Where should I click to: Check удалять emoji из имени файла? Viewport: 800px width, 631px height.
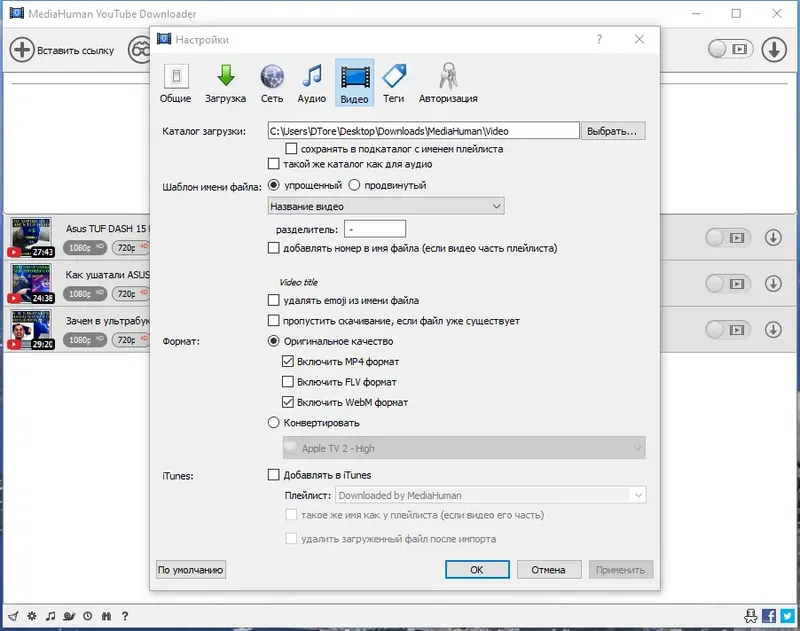tap(274, 300)
